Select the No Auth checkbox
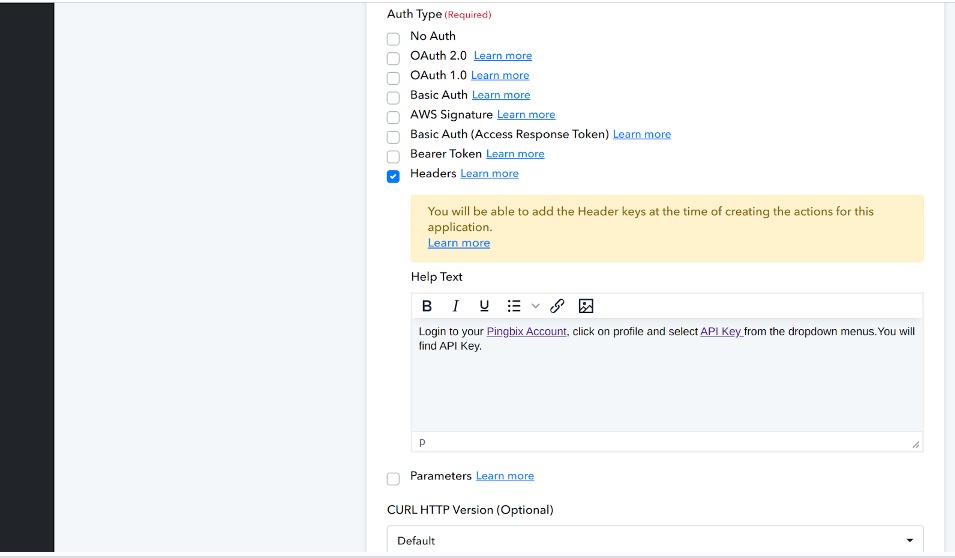 [x=393, y=39]
